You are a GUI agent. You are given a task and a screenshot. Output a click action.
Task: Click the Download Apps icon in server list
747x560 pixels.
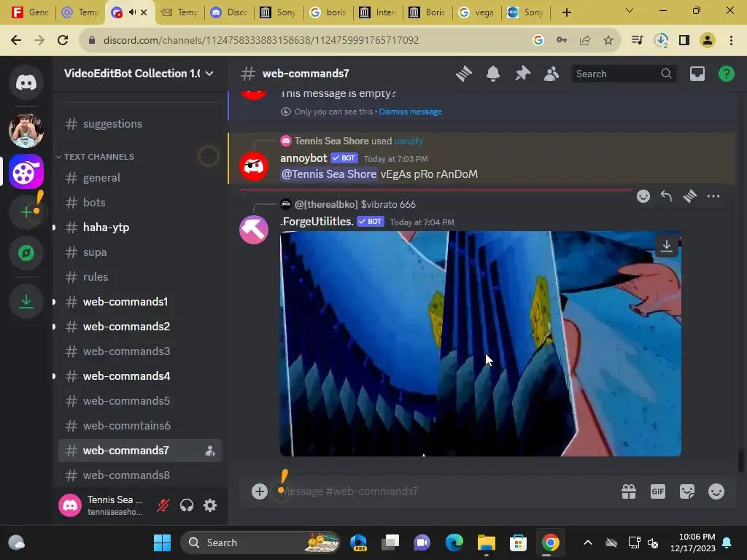click(x=26, y=301)
